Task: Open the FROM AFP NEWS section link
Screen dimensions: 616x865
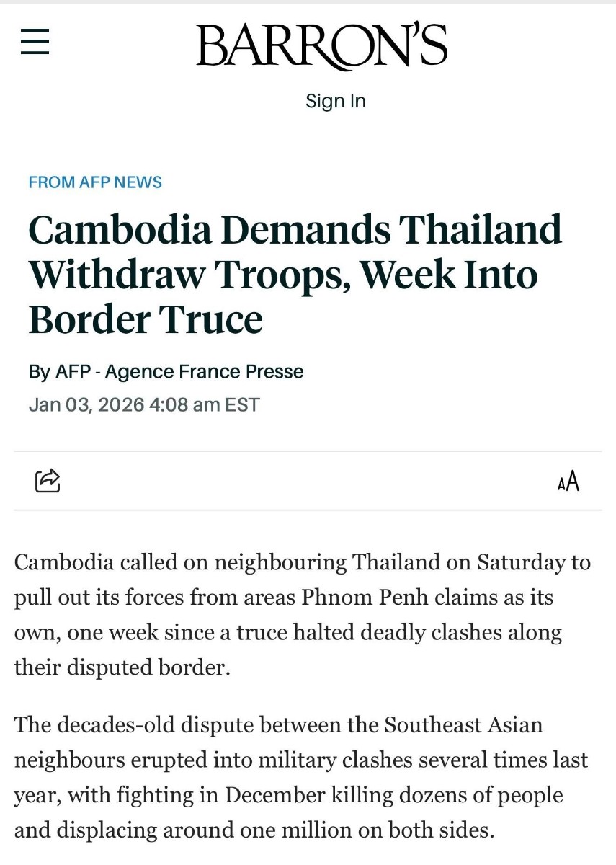Action: coord(95,182)
